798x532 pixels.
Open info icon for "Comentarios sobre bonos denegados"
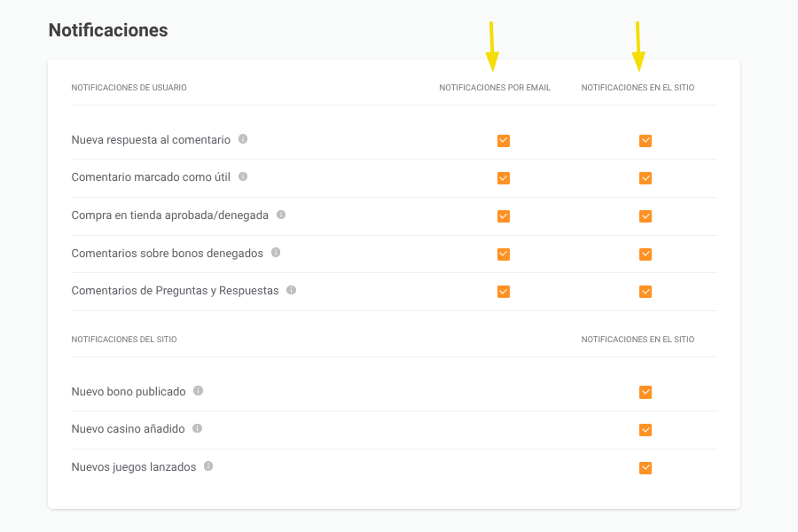tap(275, 253)
